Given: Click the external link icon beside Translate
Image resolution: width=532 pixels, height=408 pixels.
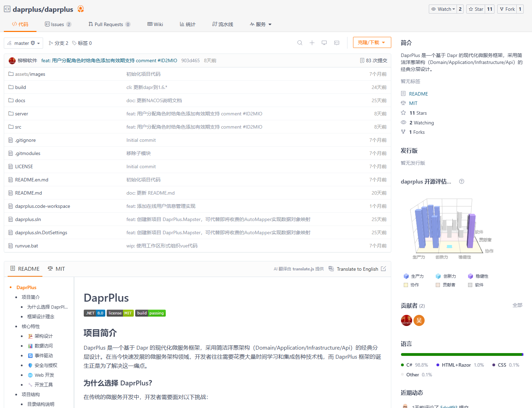Looking at the screenshot, I should coord(383,269).
